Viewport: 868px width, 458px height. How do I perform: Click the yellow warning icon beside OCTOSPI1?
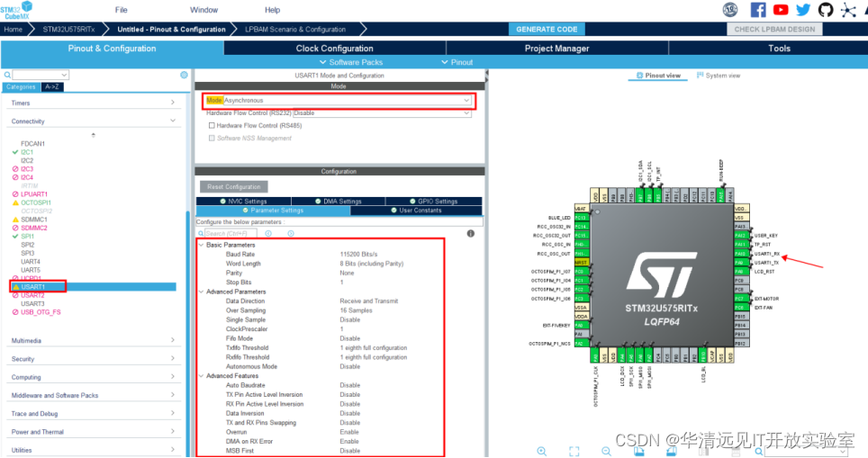[15, 203]
